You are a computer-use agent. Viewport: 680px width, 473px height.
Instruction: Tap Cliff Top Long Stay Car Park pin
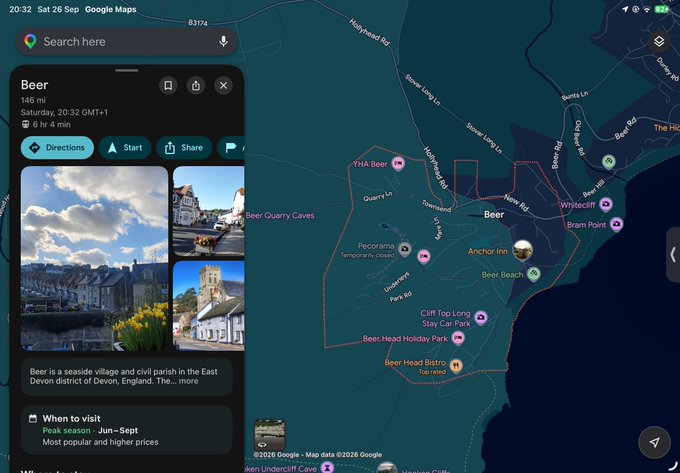(481, 318)
